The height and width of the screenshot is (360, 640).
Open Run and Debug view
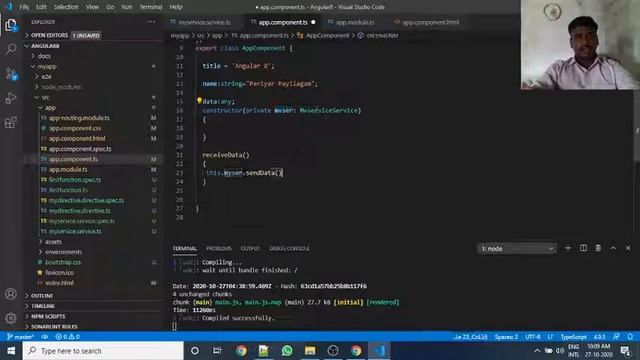pos(11,98)
